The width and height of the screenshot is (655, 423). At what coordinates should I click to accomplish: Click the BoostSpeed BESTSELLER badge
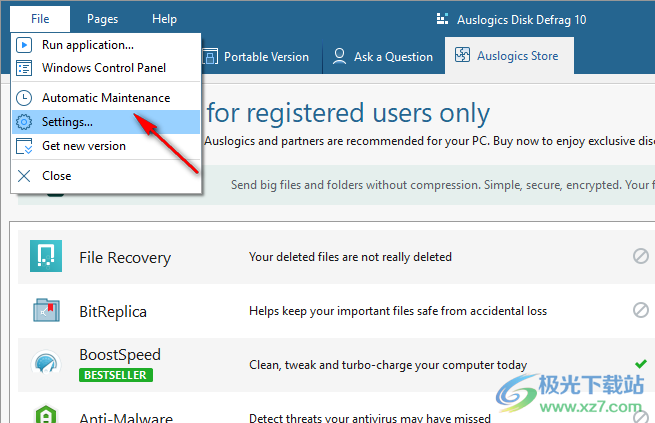(116, 375)
